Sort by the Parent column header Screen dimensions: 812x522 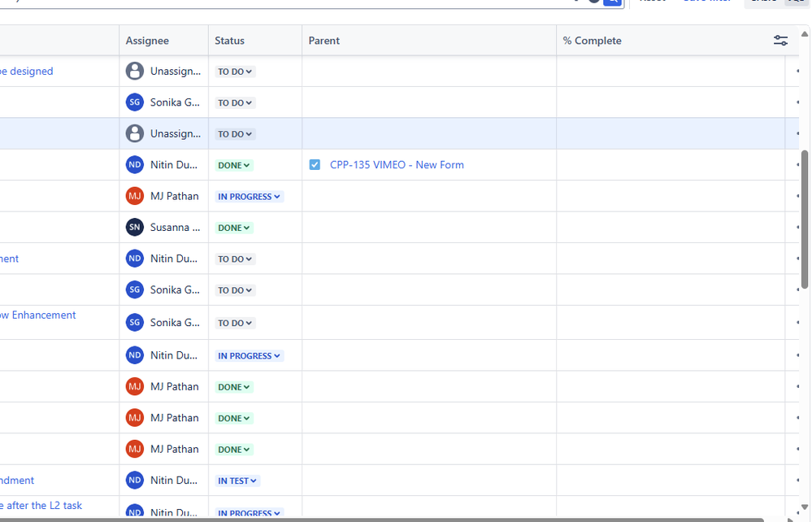pos(324,41)
